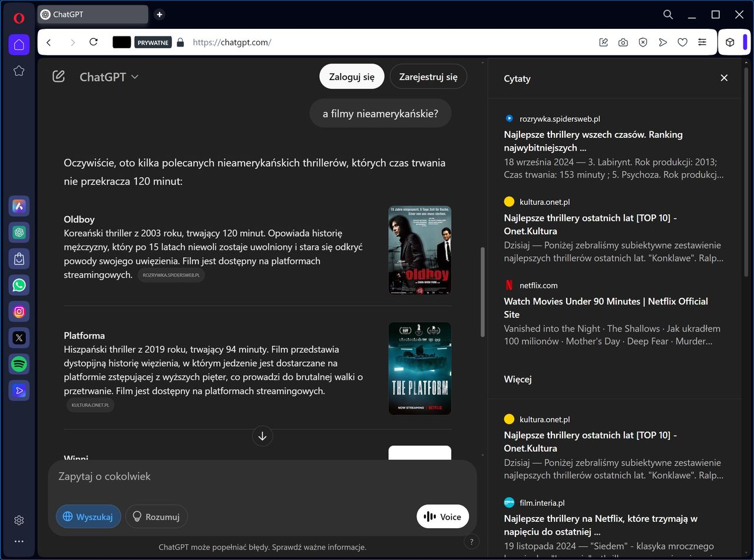The image size is (754, 560).
Task: Open citation "Watch Movies Under 90 Minutes"
Action: coord(606,307)
